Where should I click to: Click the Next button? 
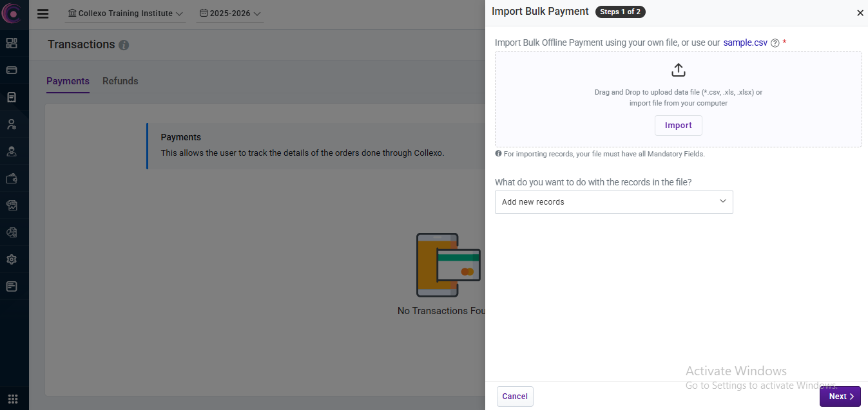tap(840, 396)
